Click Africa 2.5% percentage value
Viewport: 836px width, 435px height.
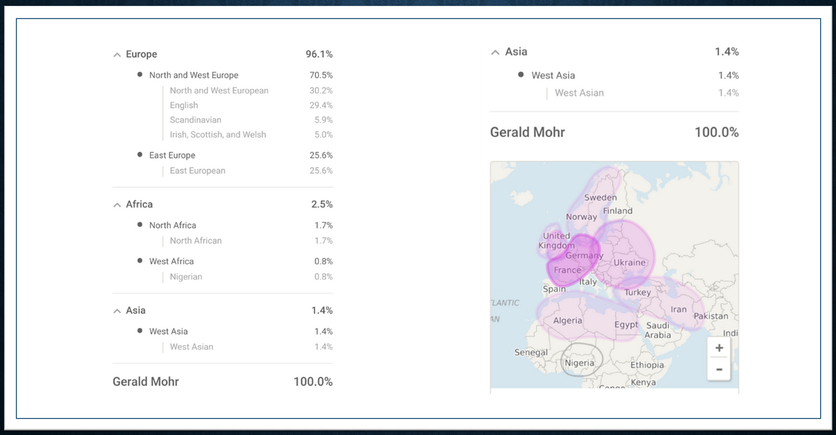tap(322, 204)
